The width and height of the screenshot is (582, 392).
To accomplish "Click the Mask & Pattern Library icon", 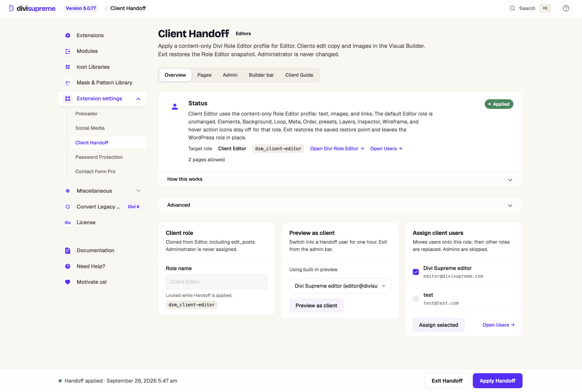I will point(68,83).
